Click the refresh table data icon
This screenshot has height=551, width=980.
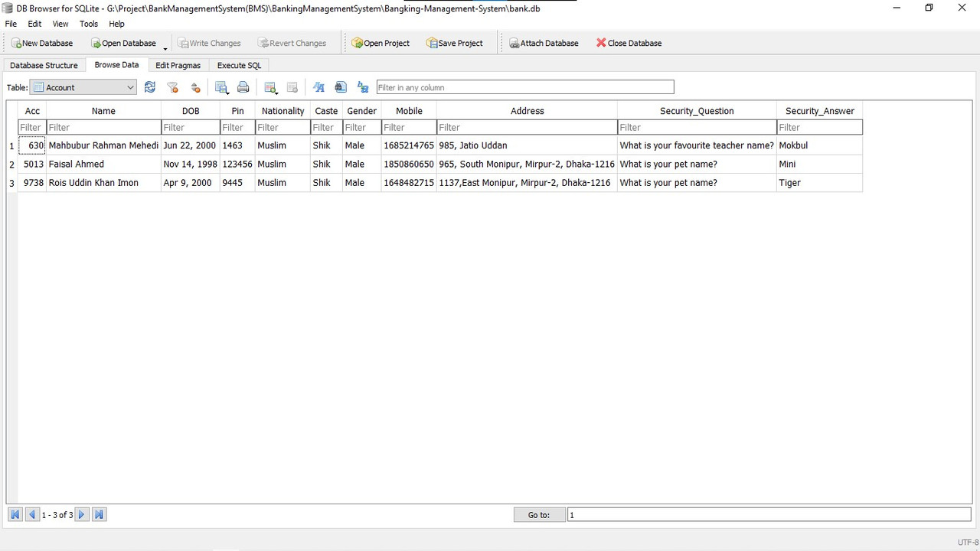tap(150, 87)
